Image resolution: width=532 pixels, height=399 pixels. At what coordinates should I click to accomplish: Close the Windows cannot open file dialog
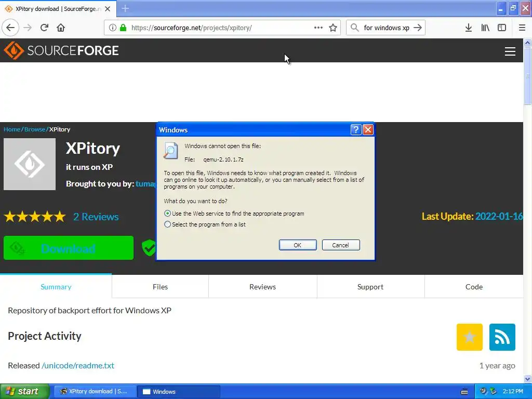(368, 129)
